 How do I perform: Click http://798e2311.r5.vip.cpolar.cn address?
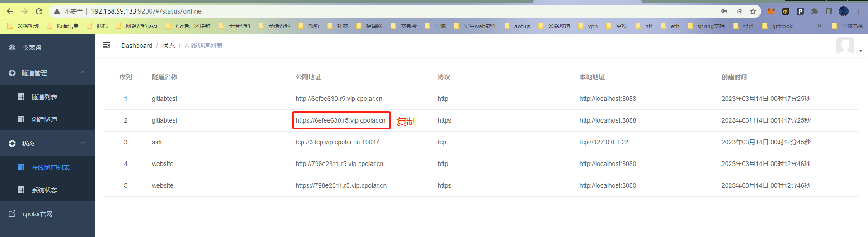[x=340, y=164]
